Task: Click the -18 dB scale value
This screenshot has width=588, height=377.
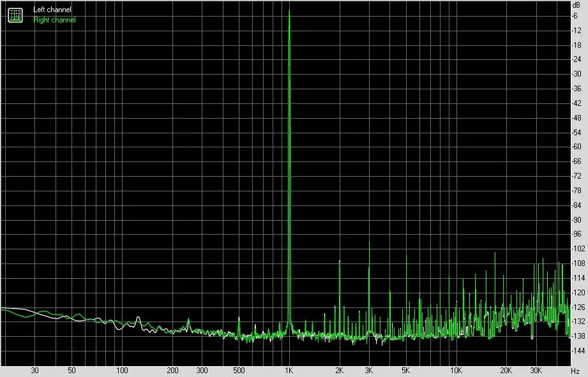Action: click(577, 45)
